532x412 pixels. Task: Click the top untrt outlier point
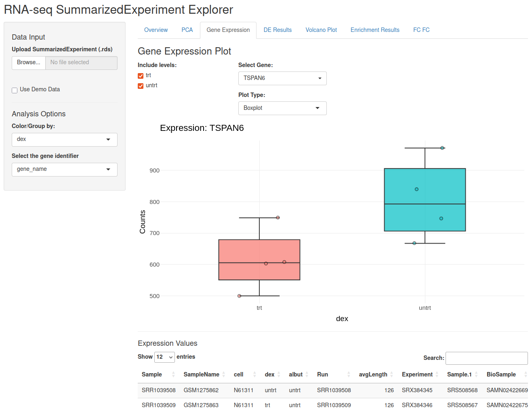(442, 148)
